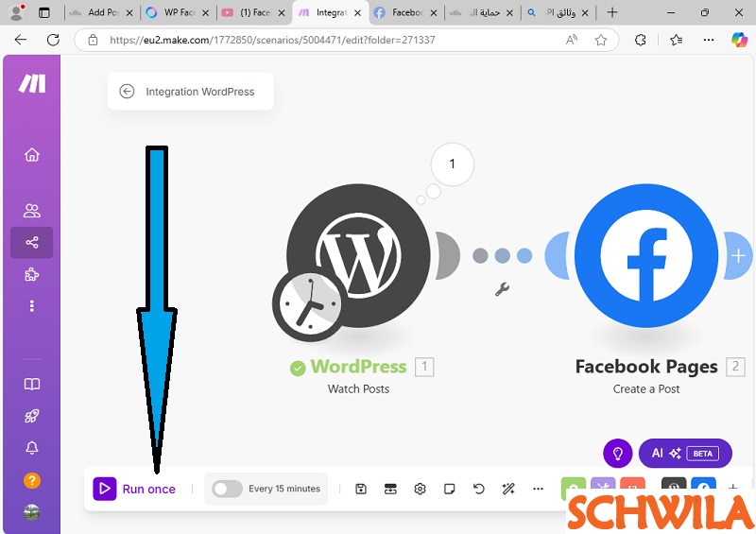Open the AI BETA assistant button
This screenshot has height=534, width=756.
point(685,453)
